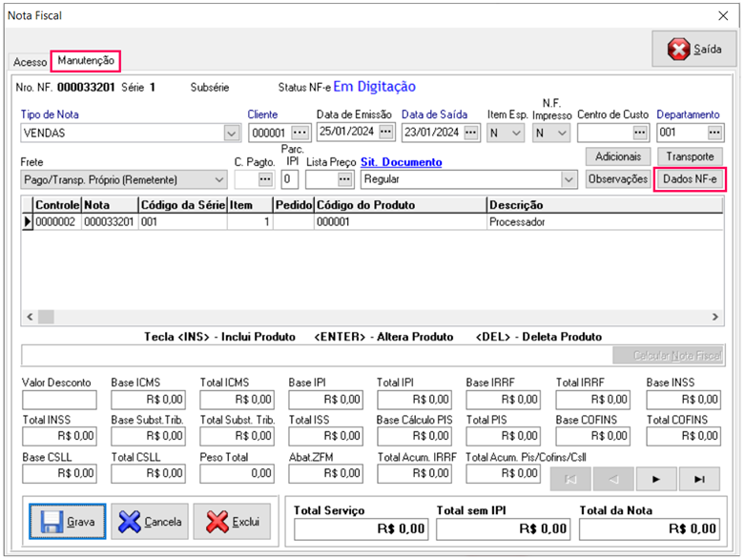The image size is (745, 560).
Task: Open the Cliente lookup ellipsis button
Action: pos(300,133)
